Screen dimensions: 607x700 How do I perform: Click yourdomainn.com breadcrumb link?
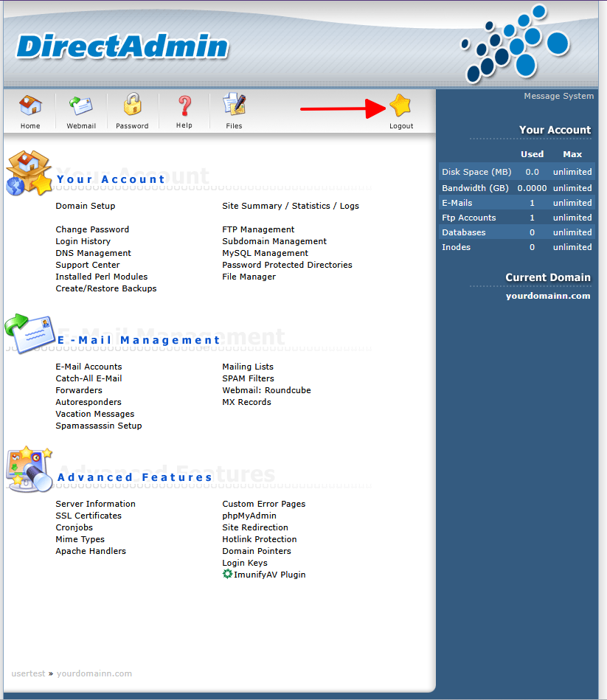[x=94, y=673]
